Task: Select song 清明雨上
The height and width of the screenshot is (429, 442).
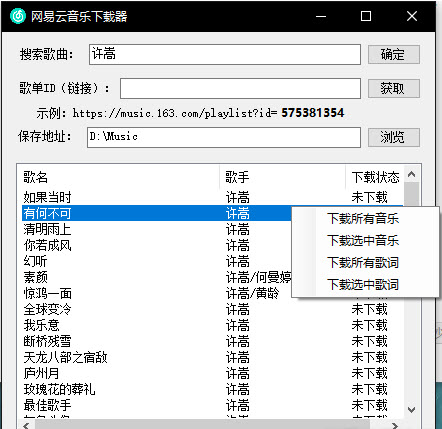Action: click(47, 229)
